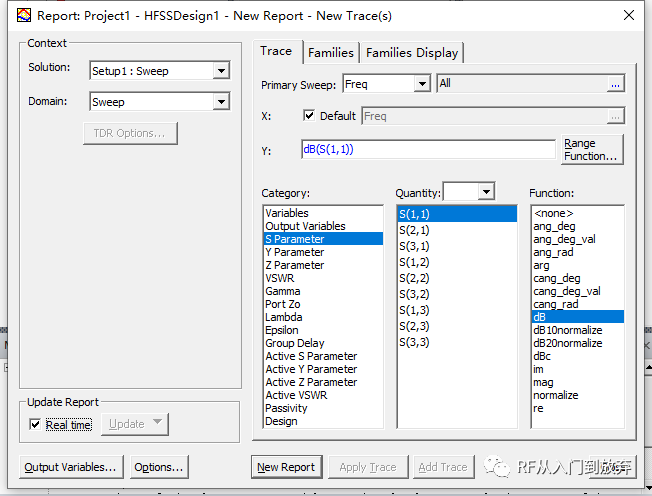
Task: Click the ellipsis button beside X Freq field
Action: click(615, 116)
